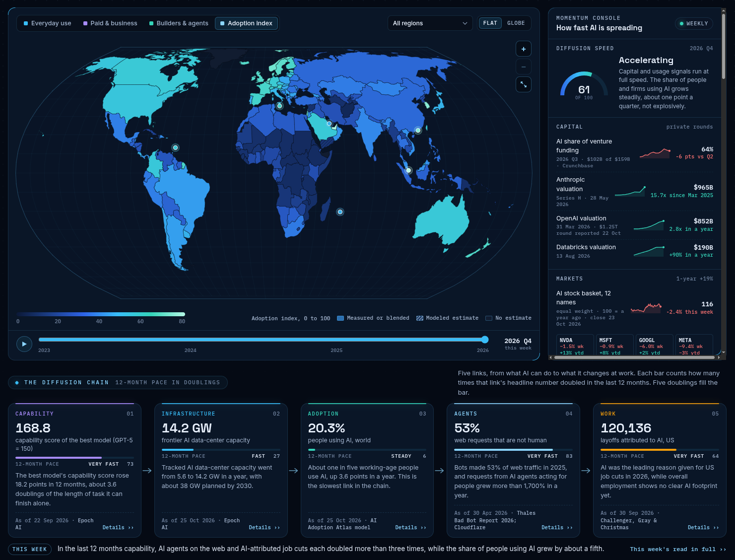The image size is (735, 560).
Task: Click the THIS WEEK label pill
Action: coord(30,549)
